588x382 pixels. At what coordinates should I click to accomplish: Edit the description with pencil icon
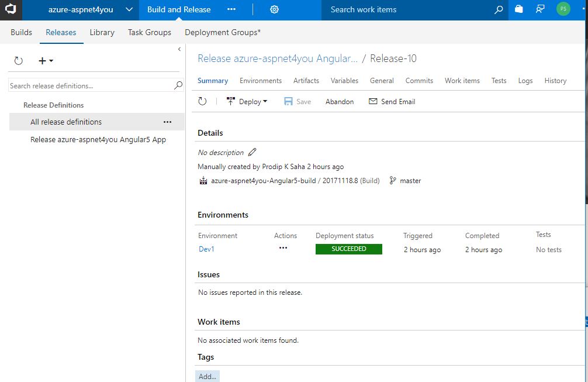tap(253, 152)
